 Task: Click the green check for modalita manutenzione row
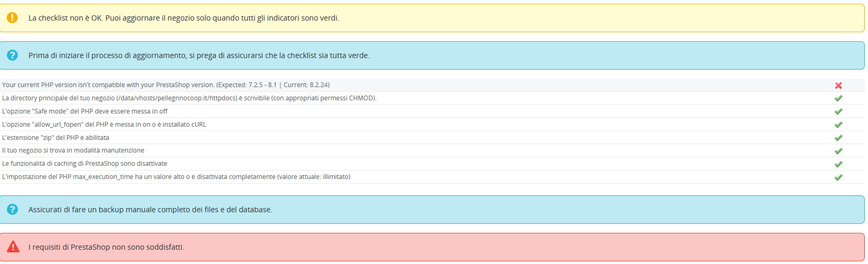click(x=838, y=151)
